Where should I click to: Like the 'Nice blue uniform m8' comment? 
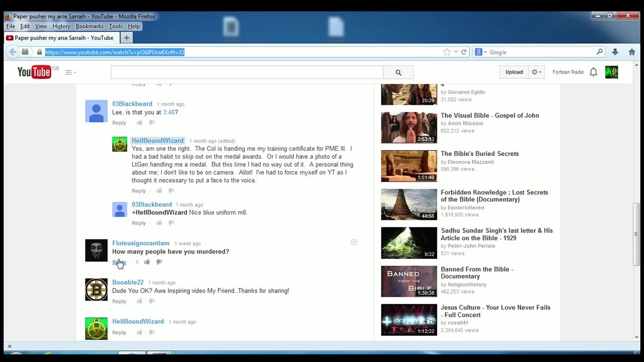coord(159,223)
